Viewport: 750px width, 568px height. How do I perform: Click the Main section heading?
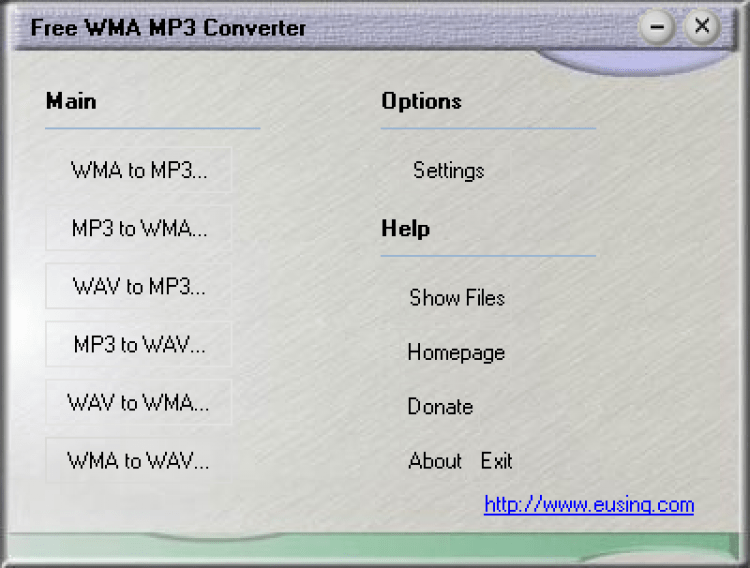(71, 101)
